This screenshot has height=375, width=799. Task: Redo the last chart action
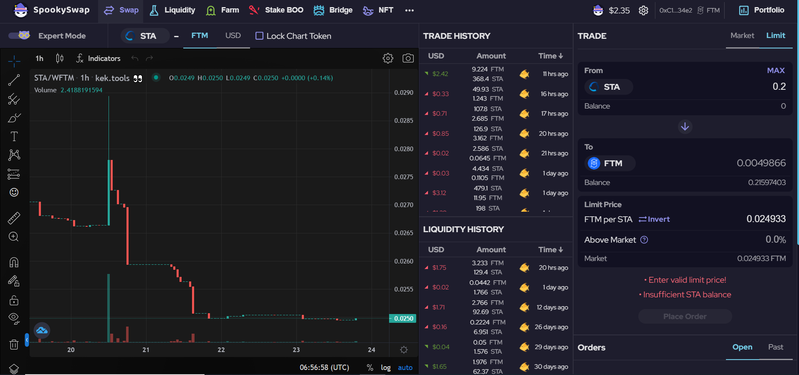[149, 58]
